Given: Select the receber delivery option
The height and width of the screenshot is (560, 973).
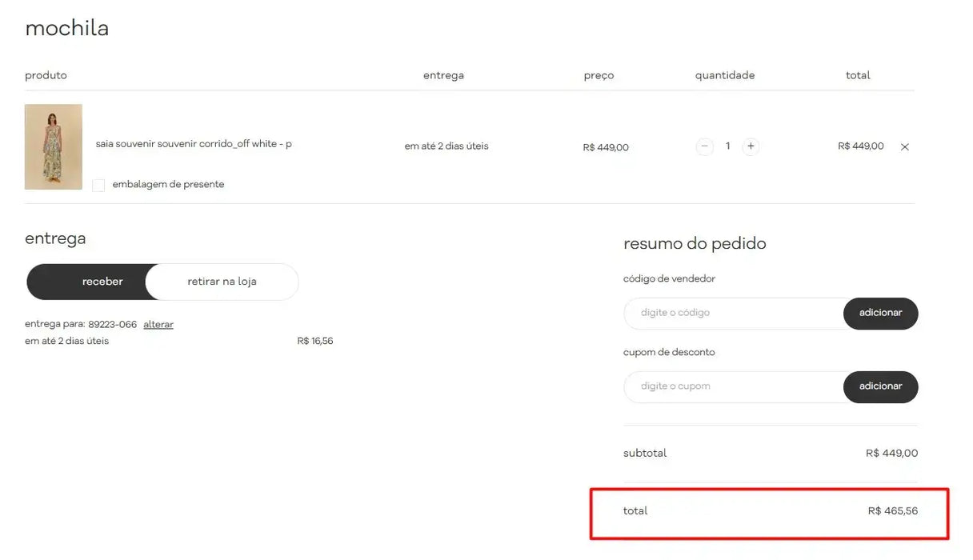Looking at the screenshot, I should (x=102, y=282).
